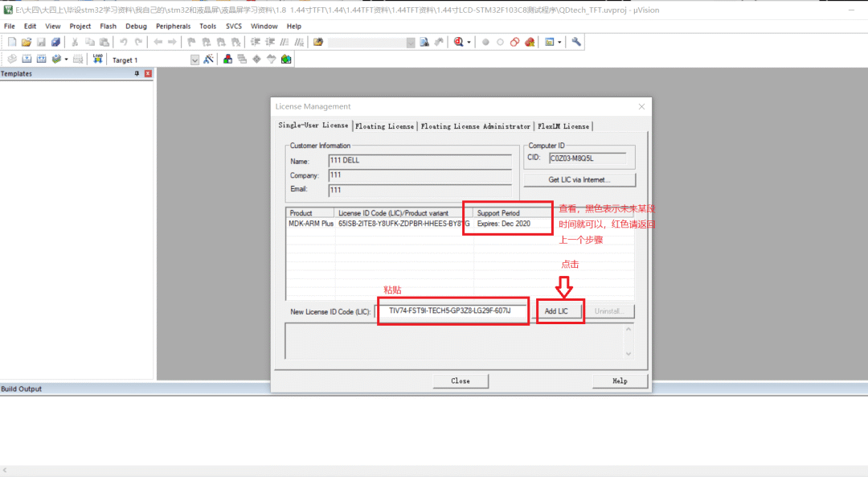The height and width of the screenshot is (477, 868).
Task: Click Get LIC via Internet button
Action: tap(579, 179)
